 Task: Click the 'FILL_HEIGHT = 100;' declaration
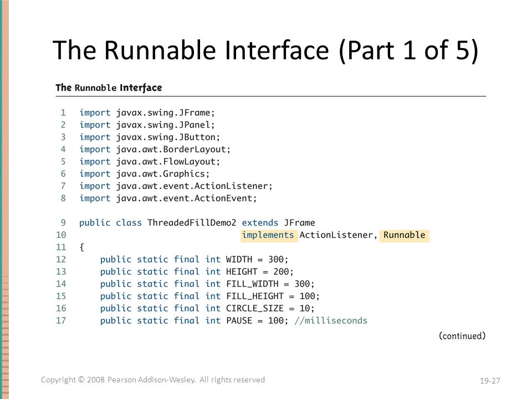pyautogui.click(x=273, y=296)
